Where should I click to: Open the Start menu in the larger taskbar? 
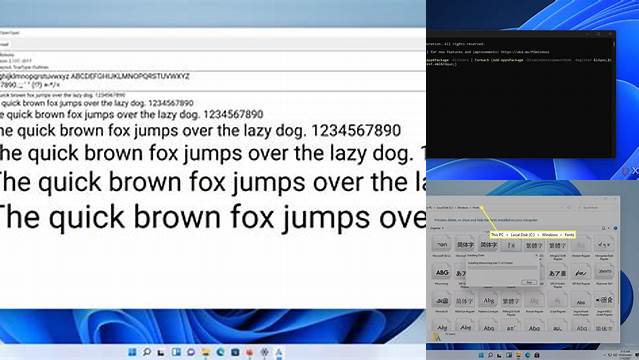tap(132, 352)
